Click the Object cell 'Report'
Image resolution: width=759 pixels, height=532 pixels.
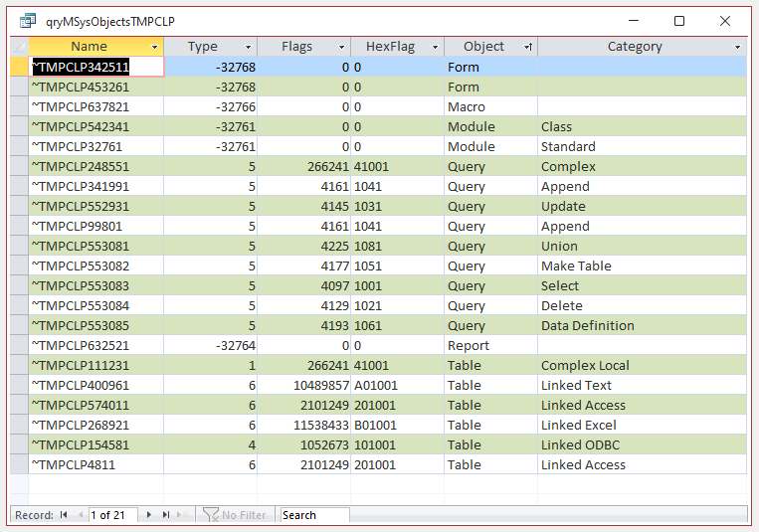(x=490, y=346)
